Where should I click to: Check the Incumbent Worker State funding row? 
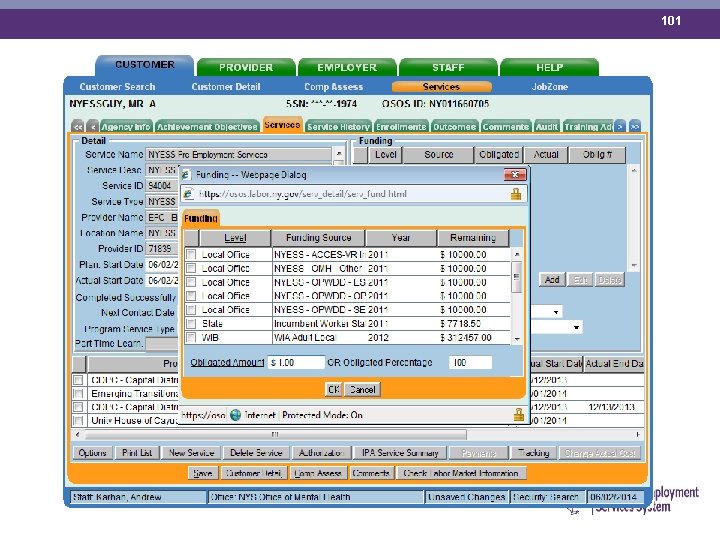[191, 323]
